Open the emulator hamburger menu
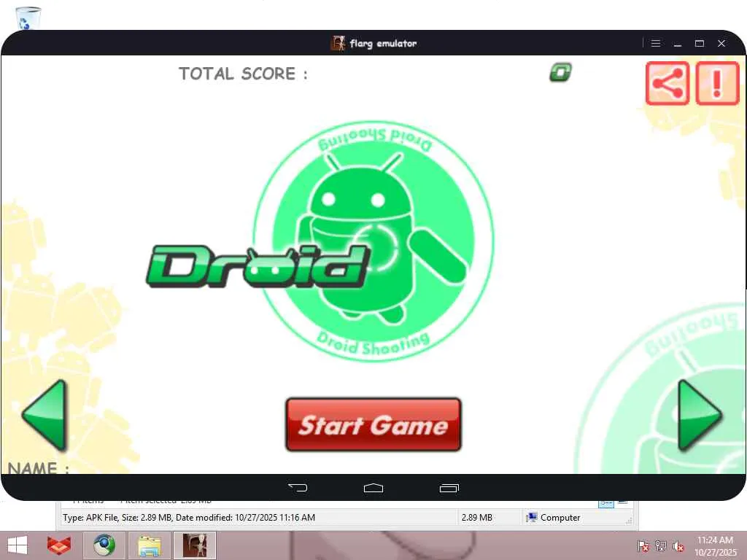The height and width of the screenshot is (560, 747). point(656,43)
